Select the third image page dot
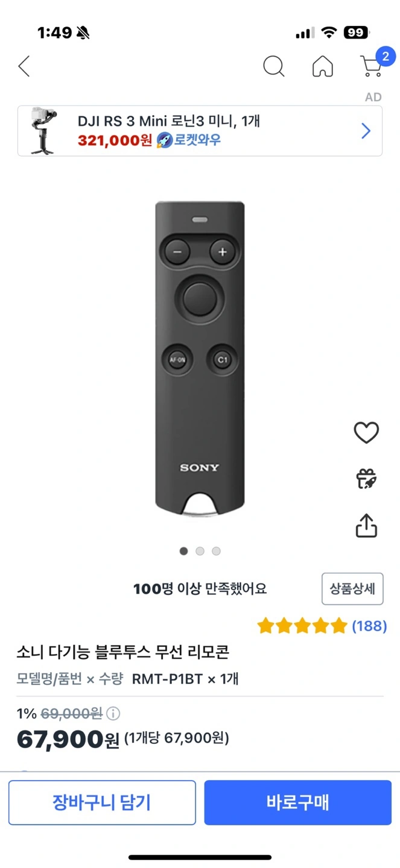 [216, 551]
